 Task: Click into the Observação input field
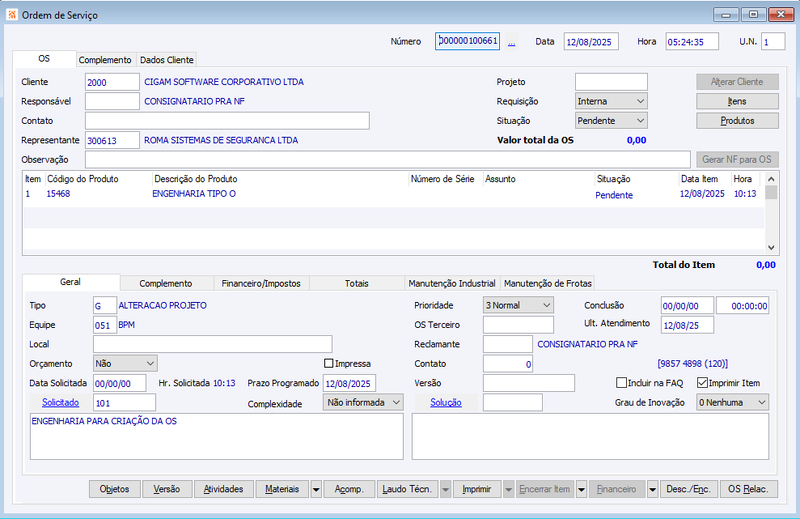click(388, 160)
